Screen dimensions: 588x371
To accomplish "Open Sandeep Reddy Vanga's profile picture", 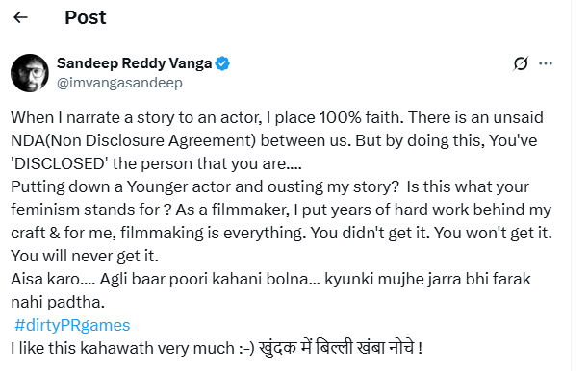I will click(30, 73).
